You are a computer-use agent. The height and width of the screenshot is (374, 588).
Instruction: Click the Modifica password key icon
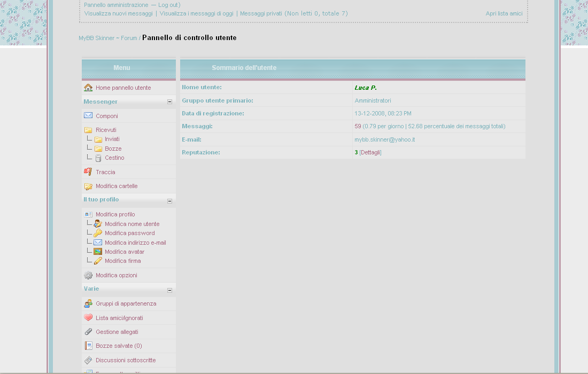tap(98, 233)
